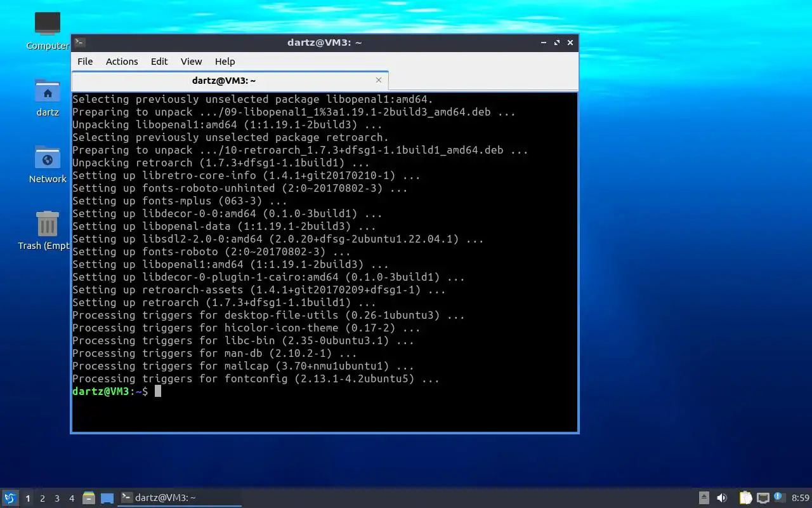812x508 pixels.
Task: Click 'Setting up retroarch-assets' line
Action: 259,290
